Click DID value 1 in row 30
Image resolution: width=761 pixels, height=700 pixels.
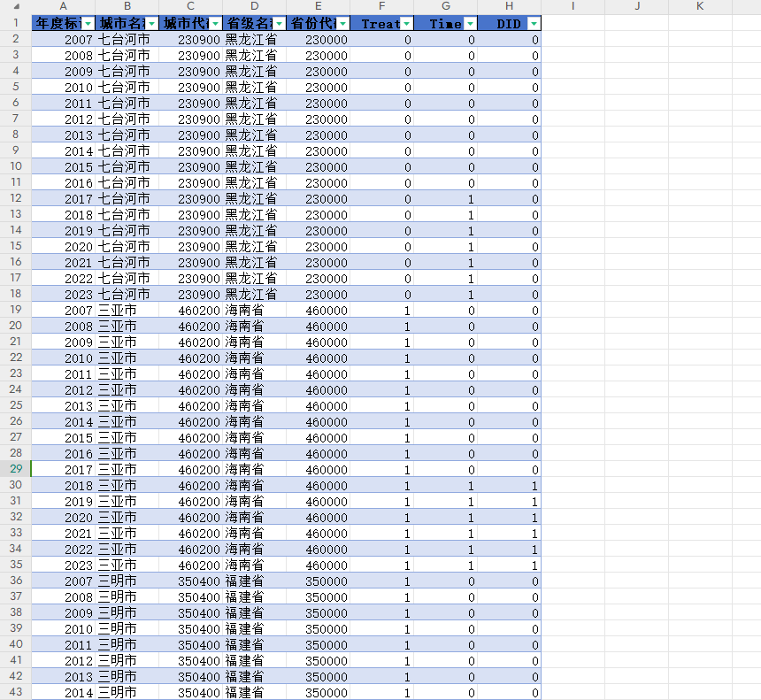click(509, 486)
